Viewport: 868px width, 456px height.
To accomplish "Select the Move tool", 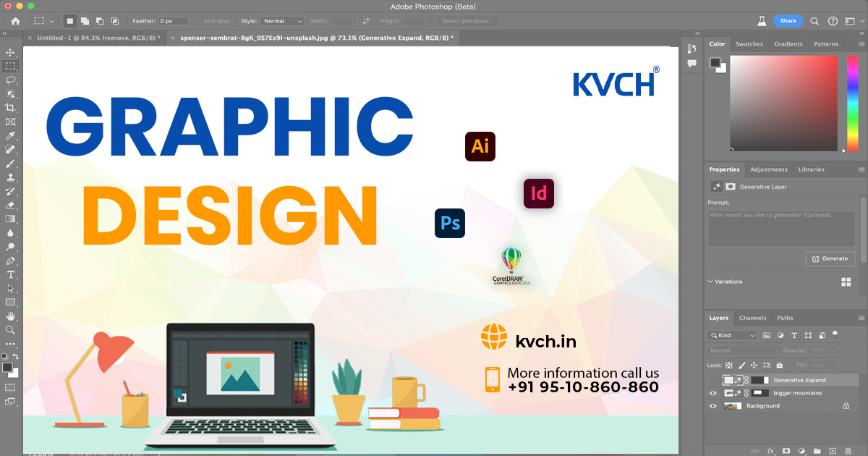I will click(x=10, y=53).
